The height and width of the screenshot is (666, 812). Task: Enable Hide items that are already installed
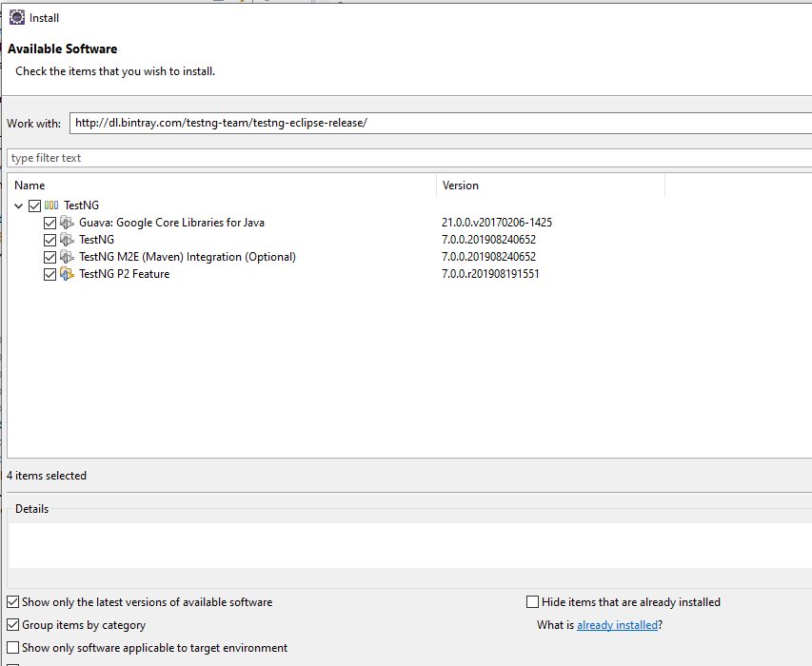pos(532,602)
